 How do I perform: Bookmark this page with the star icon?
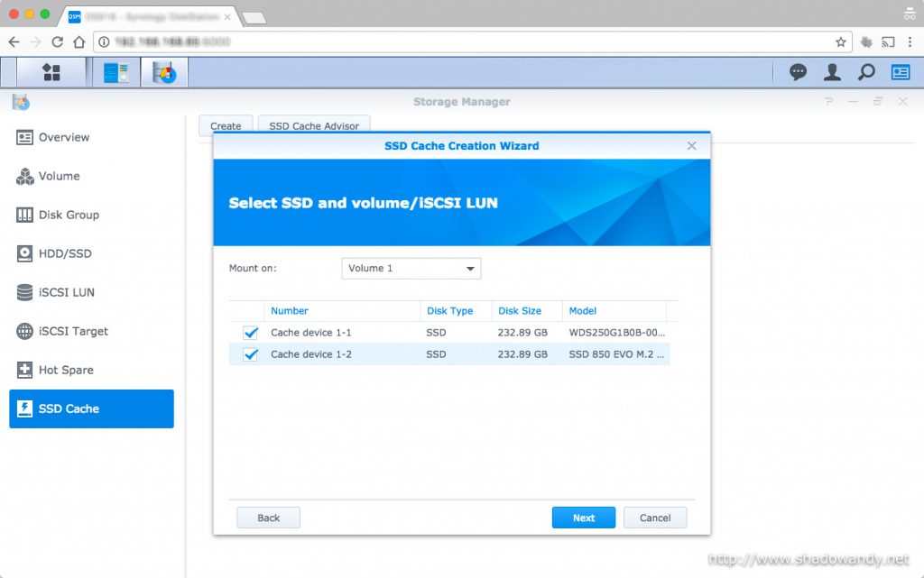tap(840, 41)
